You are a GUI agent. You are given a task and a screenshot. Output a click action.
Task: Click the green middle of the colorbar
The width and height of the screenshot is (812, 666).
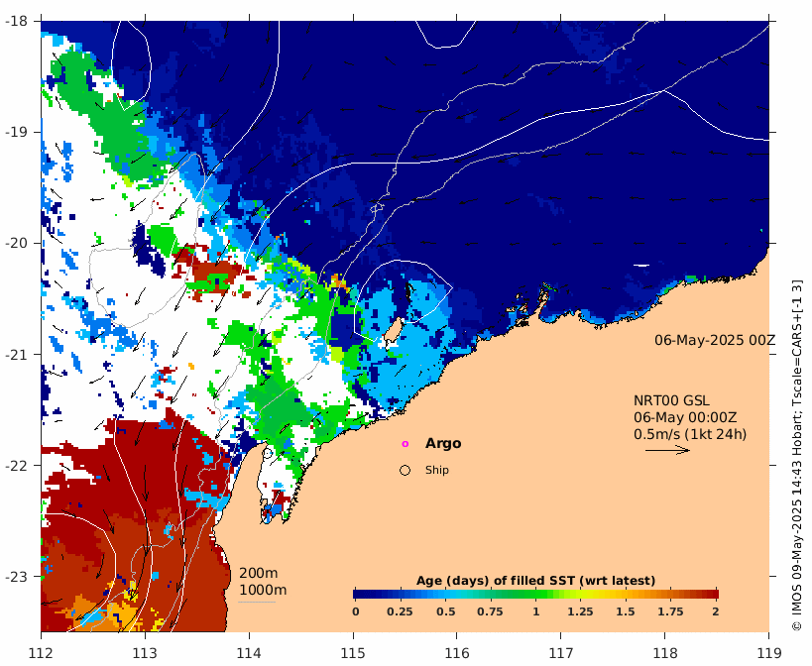pos(536,594)
